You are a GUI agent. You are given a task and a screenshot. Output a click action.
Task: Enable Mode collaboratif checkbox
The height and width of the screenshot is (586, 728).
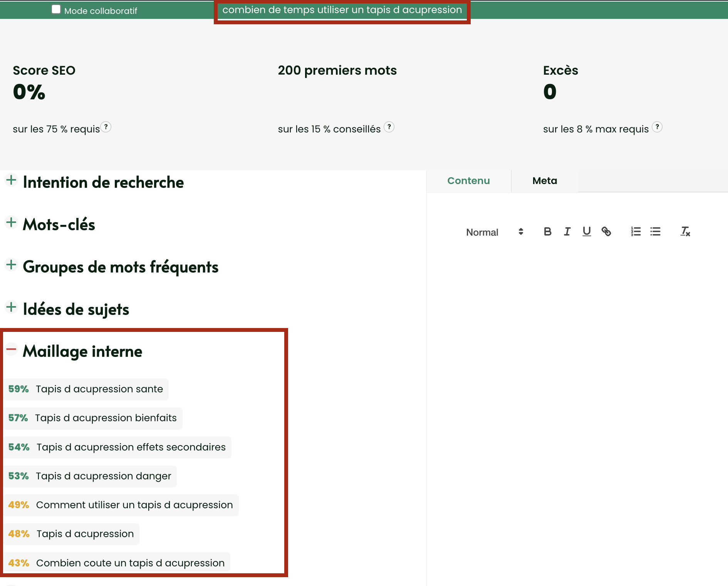tap(56, 10)
